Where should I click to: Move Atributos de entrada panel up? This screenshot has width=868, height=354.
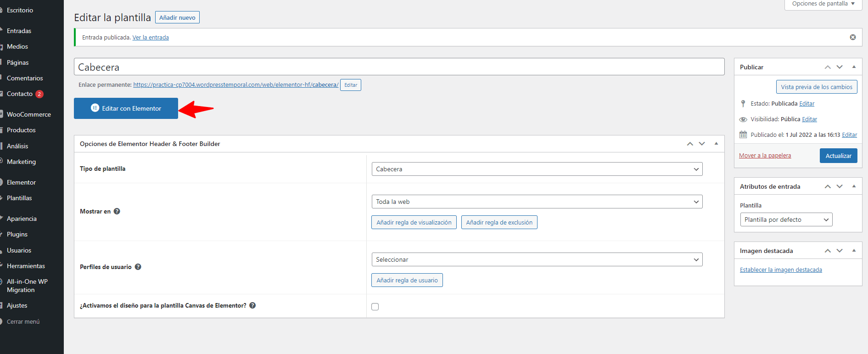coord(828,186)
